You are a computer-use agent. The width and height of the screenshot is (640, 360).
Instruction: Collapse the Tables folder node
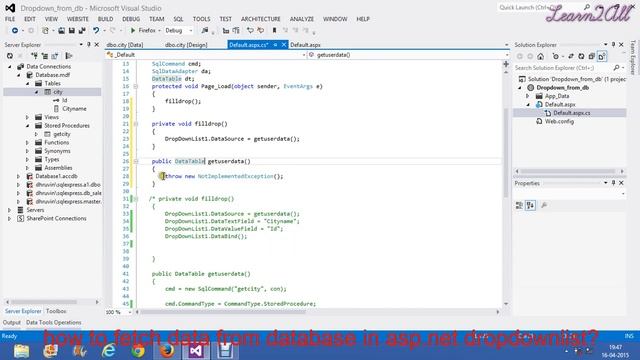click(x=28, y=83)
